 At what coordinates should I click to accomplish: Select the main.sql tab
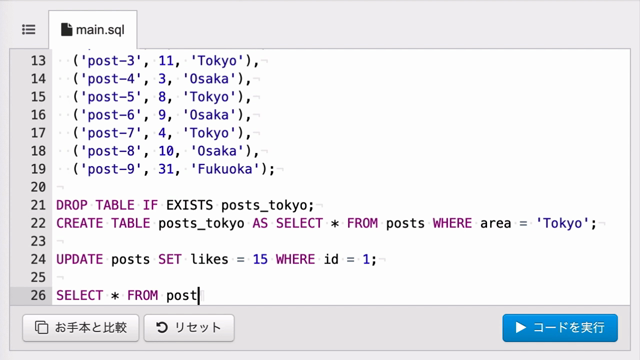[93, 30]
